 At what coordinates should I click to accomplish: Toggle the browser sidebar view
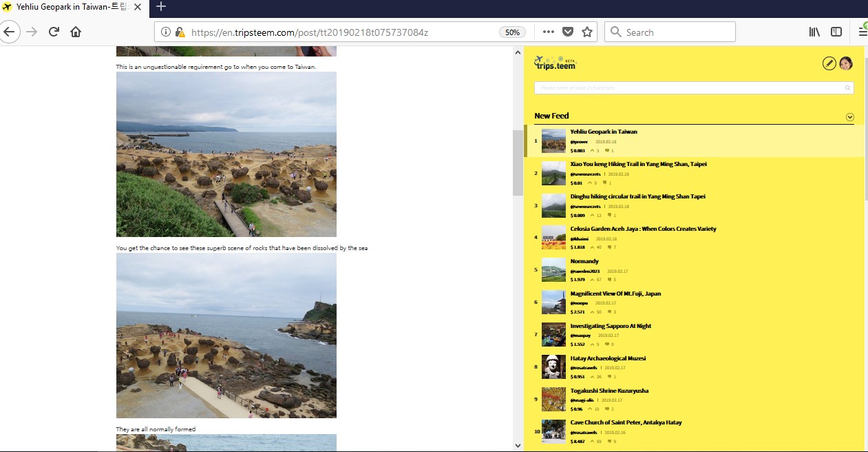tap(836, 32)
